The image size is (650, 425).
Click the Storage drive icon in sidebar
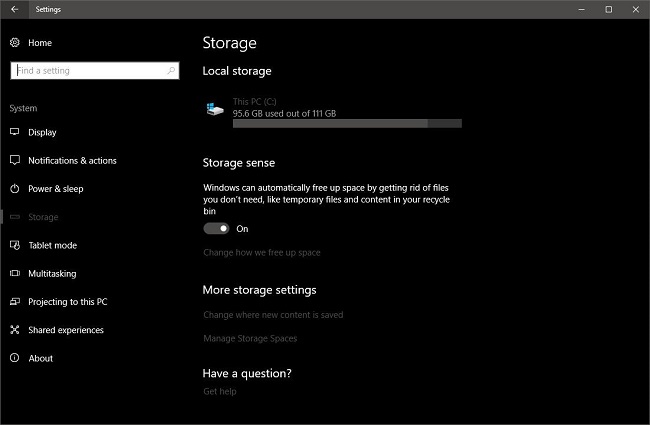click(15, 217)
